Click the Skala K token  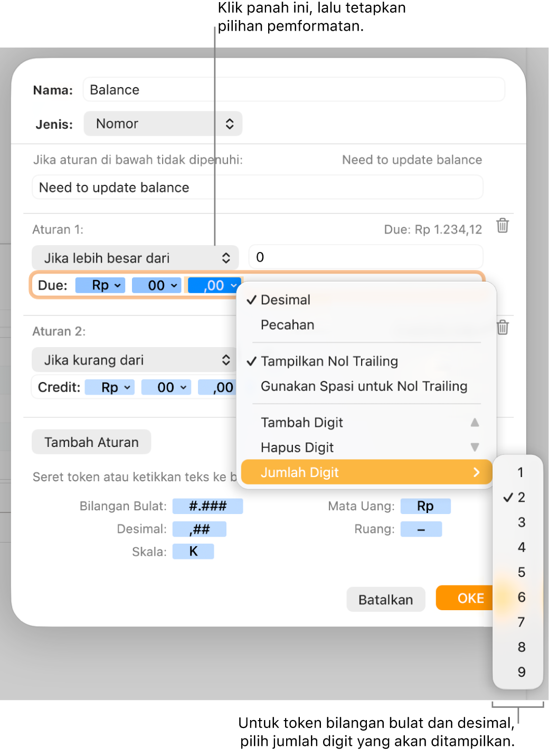point(193,552)
